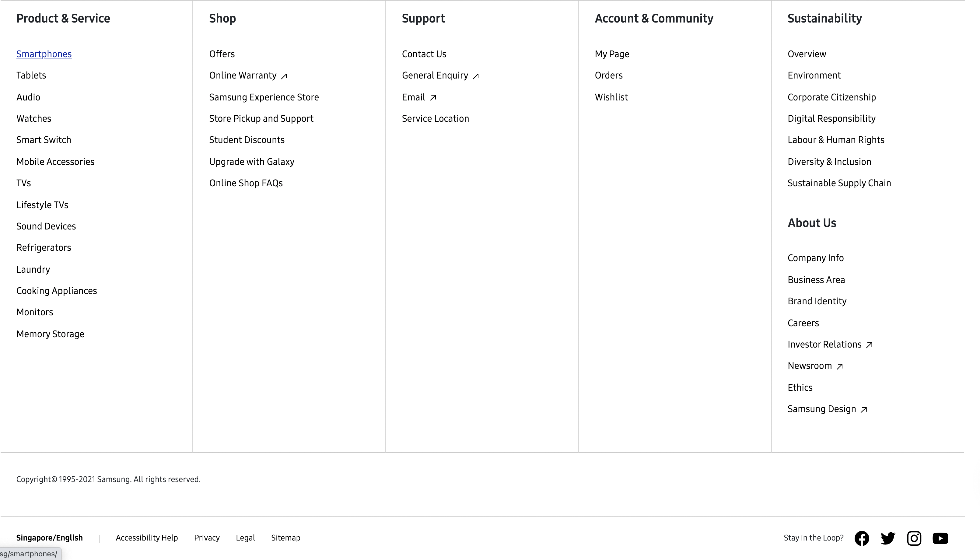The height and width of the screenshot is (560, 980).
Task: Click the external arrow beside Online Warranty
Action: tap(284, 76)
